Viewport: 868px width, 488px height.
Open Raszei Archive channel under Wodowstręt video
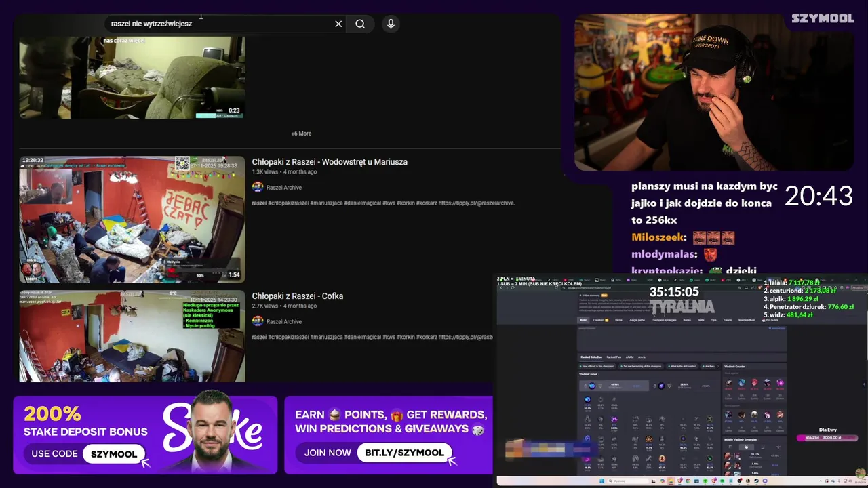point(284,188)
